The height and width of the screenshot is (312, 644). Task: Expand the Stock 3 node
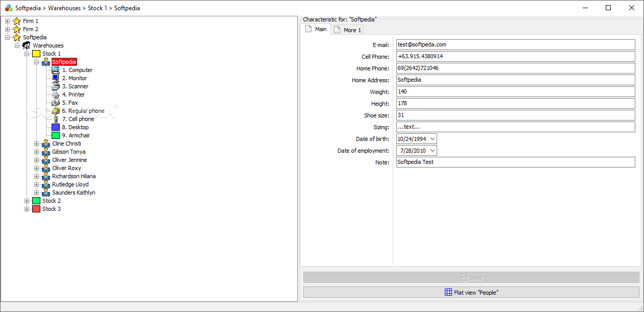click(27, 209)
